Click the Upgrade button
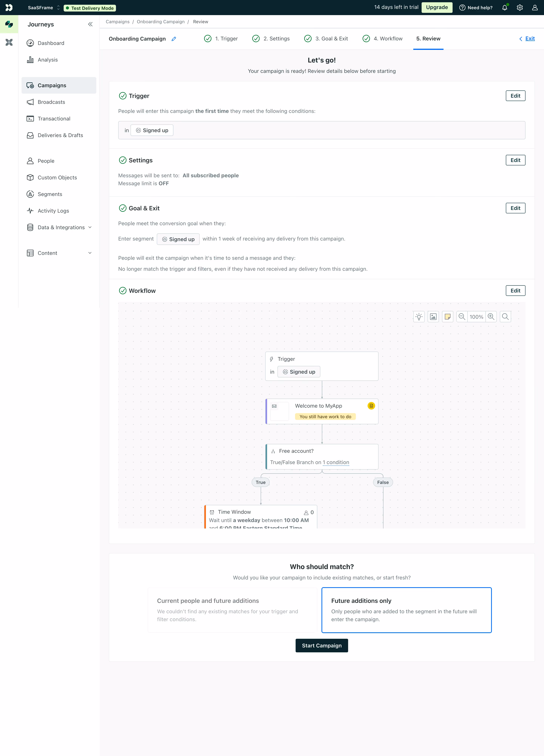This screenshot has width=544, height=756. click(437, 7)
